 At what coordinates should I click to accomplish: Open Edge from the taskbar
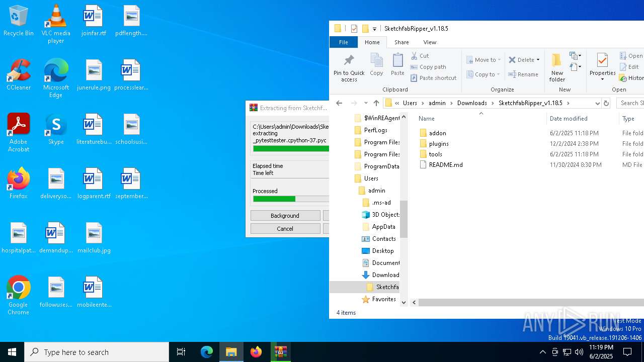207,352
